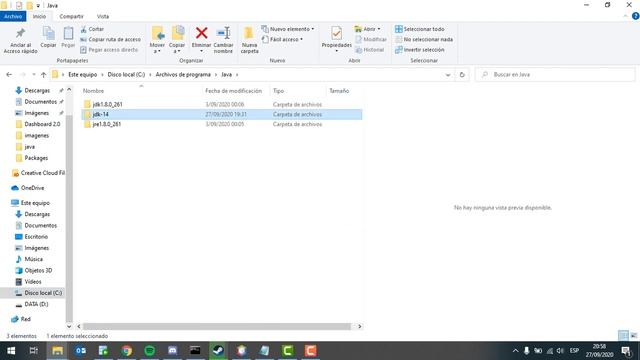Viewport: 640px width, 360px height.
Task: Open Discord from the taskbar
Action: pyautogui.click(x=173, y=351)
